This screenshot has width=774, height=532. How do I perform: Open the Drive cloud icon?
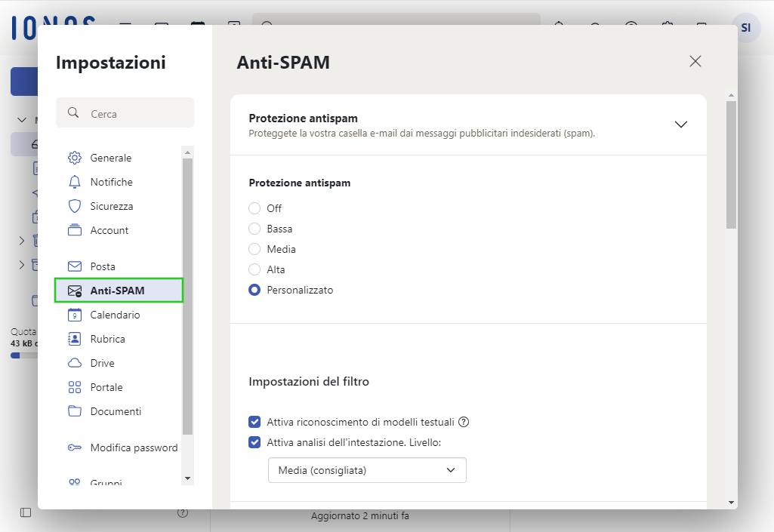(75, 363)
